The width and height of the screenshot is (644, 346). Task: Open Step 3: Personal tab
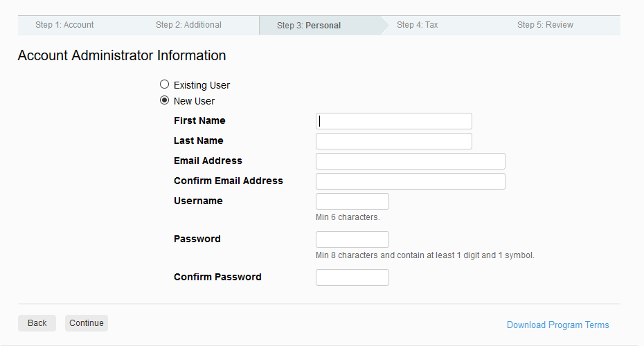coord(309,26)
